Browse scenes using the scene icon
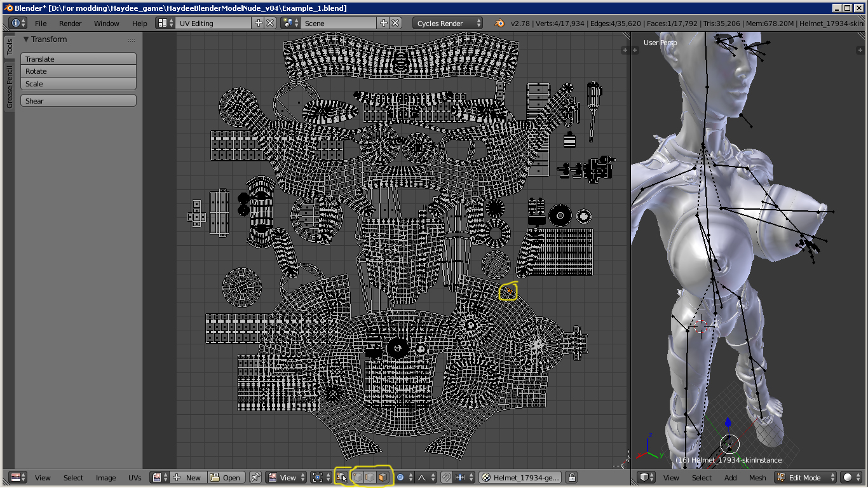 [x=292, y=23]
